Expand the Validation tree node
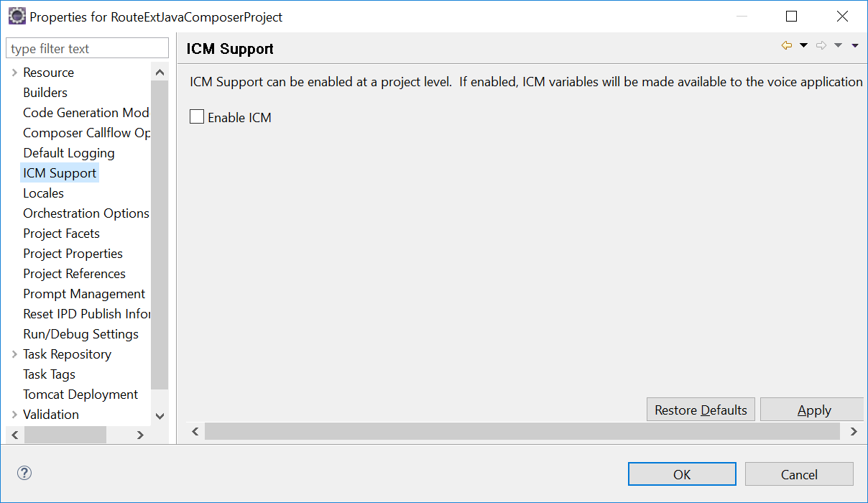 (x=14, y=415)
